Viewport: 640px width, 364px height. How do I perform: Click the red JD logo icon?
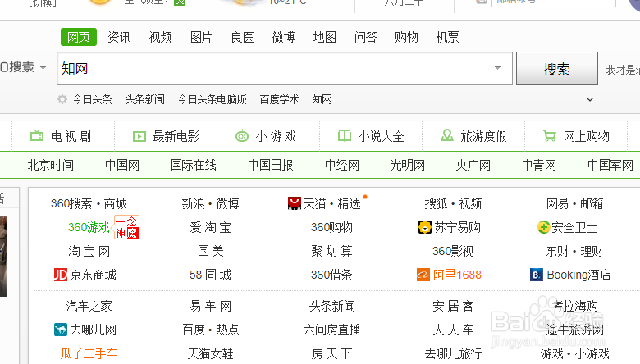pyautogui.click(x=61, y=275)
